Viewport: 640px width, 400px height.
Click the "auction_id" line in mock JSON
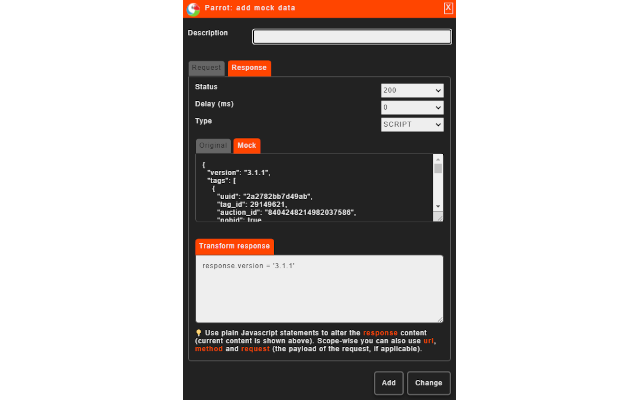(286, 213)
